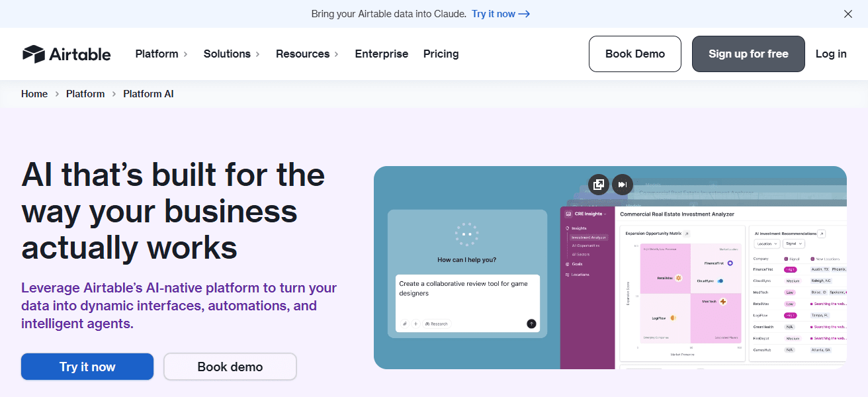The height and width of the screenshot is (397, 868).
Task: Go to the Enterprise page
Action: (x=382, y=54)
